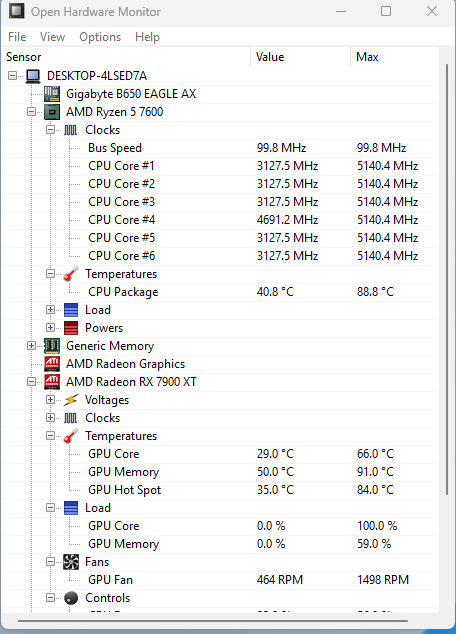The image size is (456, 634).
Task: Collapse the GPU Load group
Action: 50,508
